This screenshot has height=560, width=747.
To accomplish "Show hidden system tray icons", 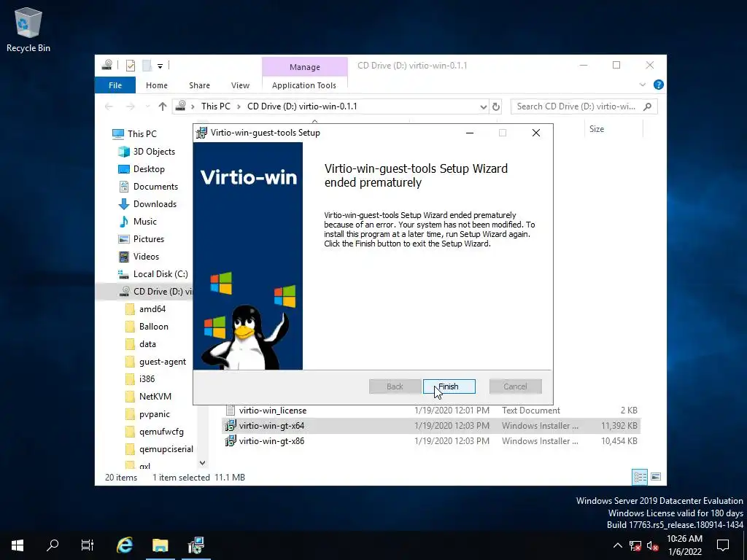I will point(617,545).
